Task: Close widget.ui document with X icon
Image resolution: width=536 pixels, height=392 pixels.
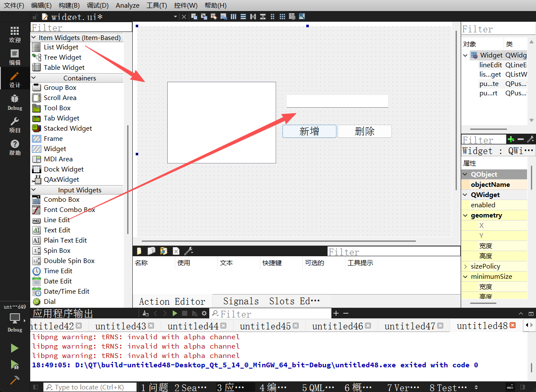Action: [x=184, y=17]
